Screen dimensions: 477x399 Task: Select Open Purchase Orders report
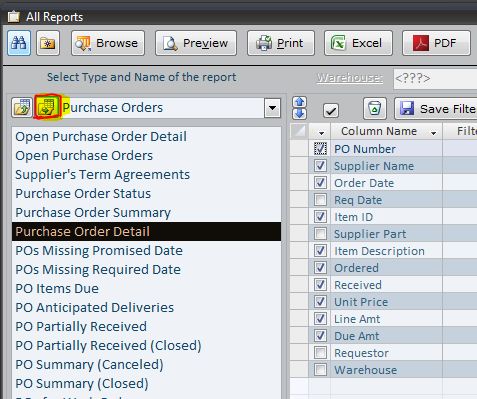[146, 155]
